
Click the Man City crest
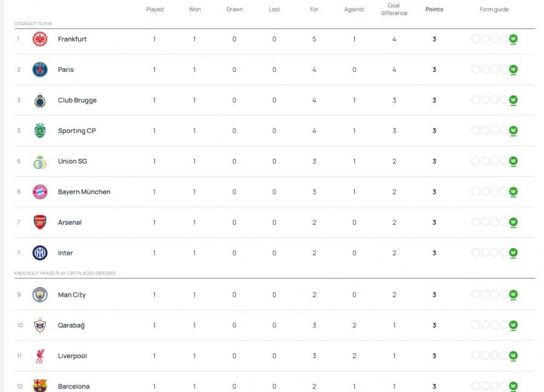pyautogui.click(x=40, y=295)
